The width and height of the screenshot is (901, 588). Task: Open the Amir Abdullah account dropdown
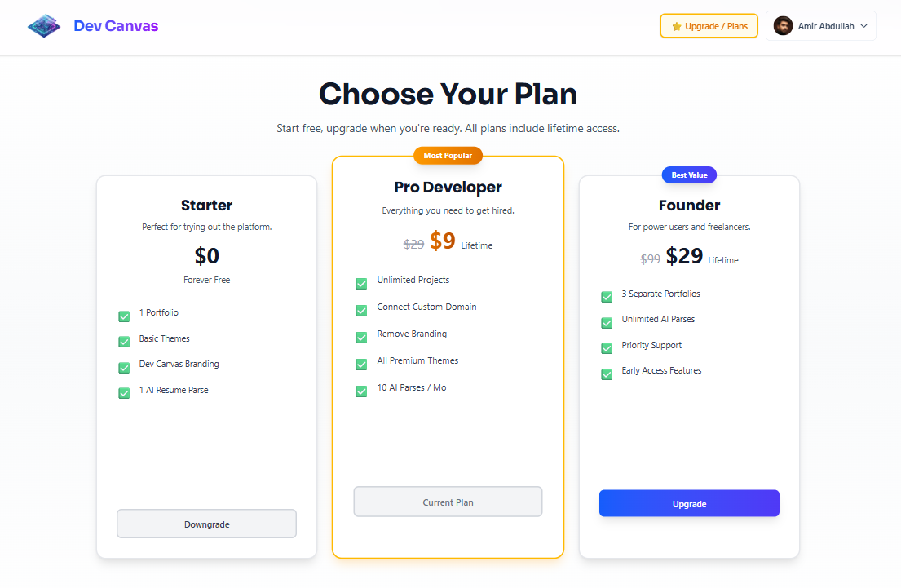(x=821, y=25)
